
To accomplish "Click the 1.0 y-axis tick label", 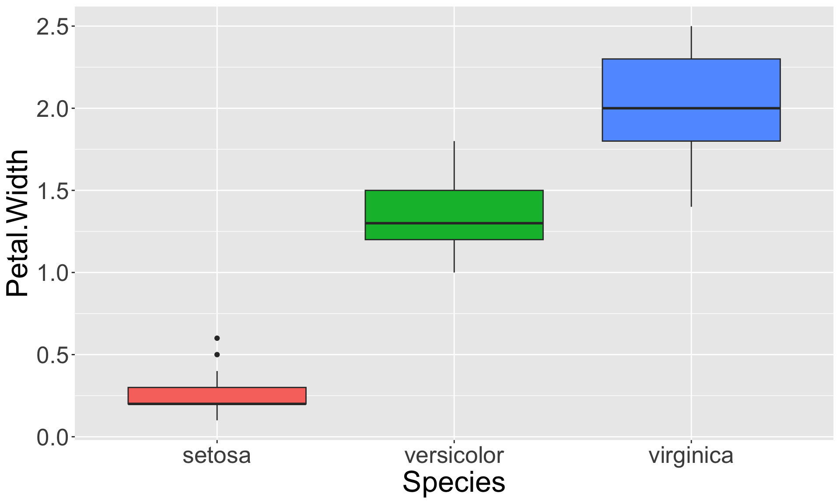I will [52, 273].
